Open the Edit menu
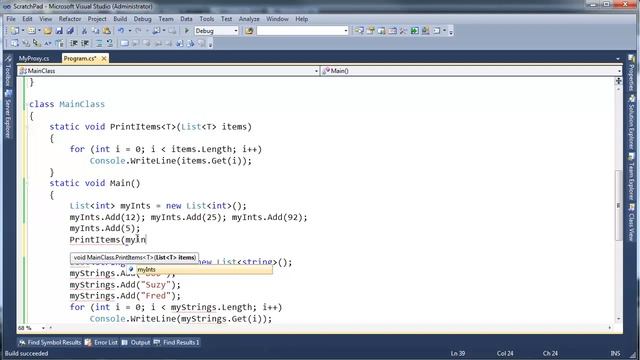 [x=27, y=19]
